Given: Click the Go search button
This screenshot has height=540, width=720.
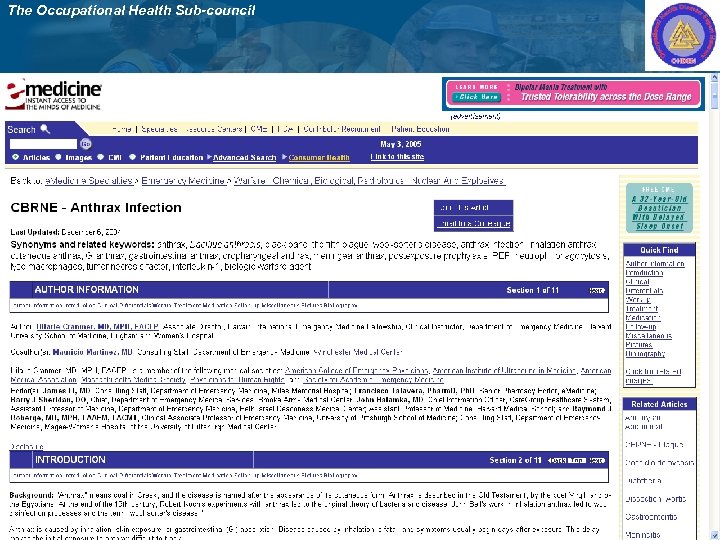Looking at the screenshot, I should click(x=85, y=144).
